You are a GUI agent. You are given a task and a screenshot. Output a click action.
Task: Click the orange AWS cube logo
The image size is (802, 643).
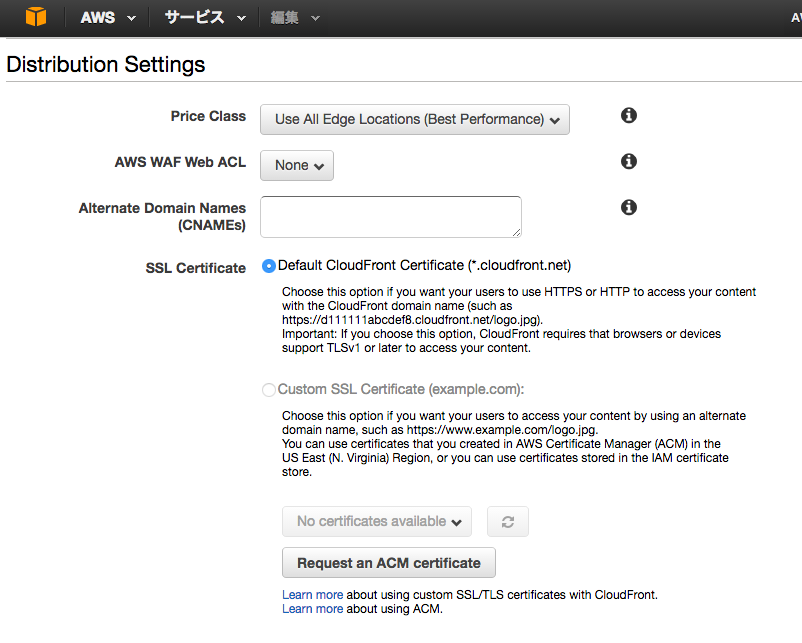[36, 17]
